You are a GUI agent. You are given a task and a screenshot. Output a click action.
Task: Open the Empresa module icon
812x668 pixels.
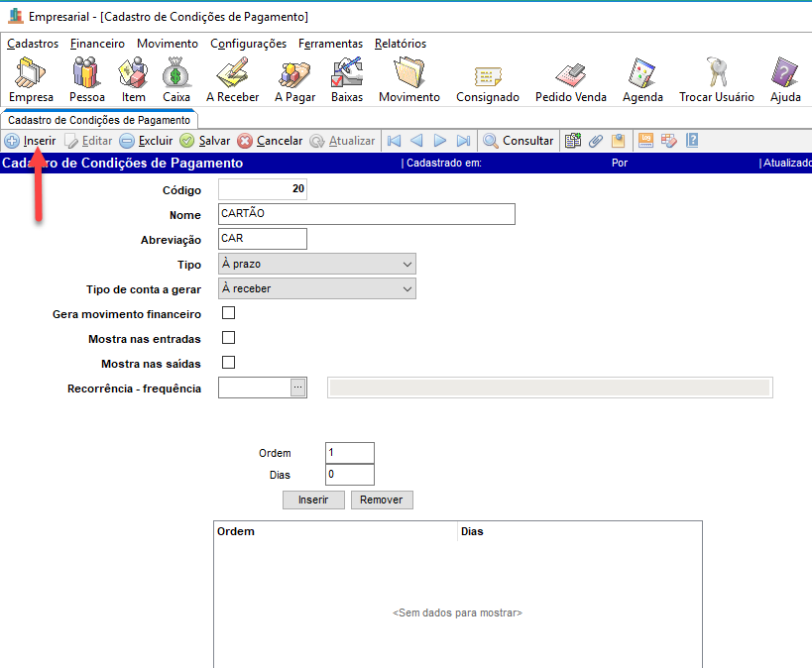pos(31,79)
